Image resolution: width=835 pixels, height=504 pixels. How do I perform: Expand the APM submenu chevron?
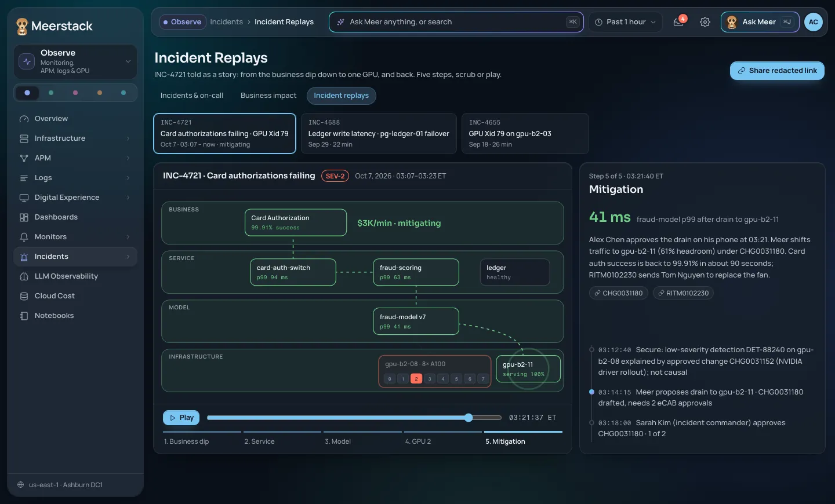[x=128, y=158]
